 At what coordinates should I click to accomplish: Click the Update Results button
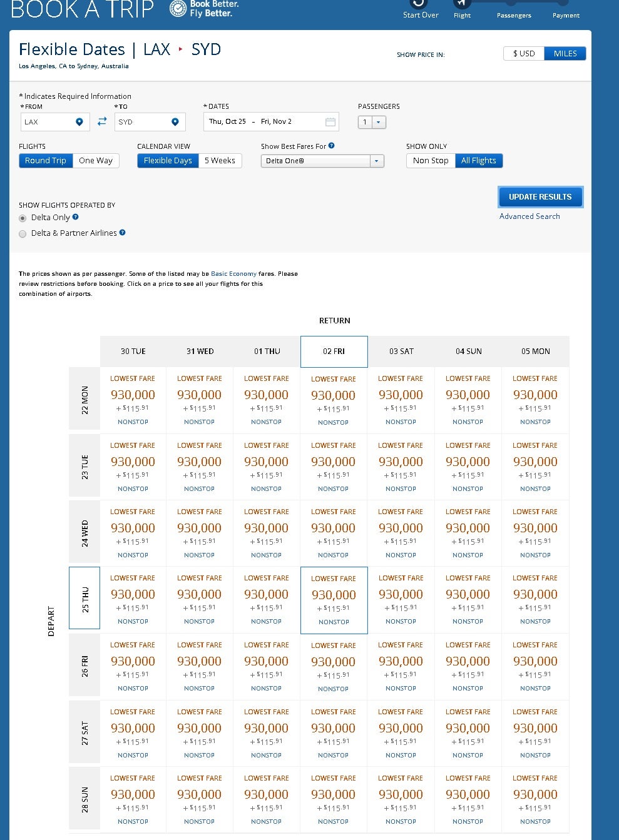(x=540, y=197)
